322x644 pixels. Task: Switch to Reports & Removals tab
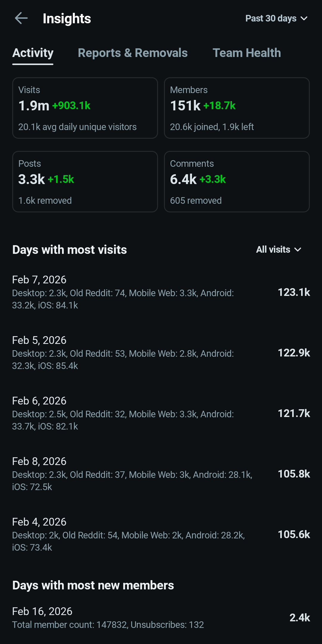[133, 53]
